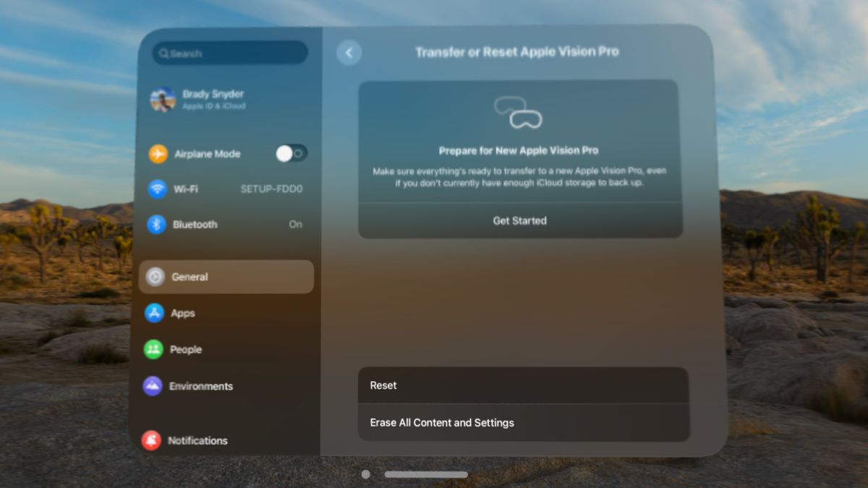The width and height of the screenshot is (868, 488).
Task: Click the Environments mountain icon
Action: tap(156, 386)
